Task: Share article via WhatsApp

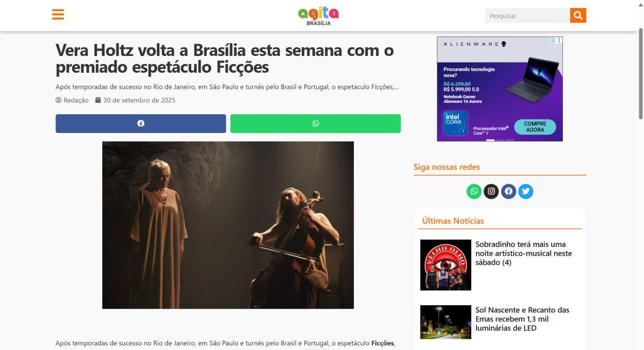Action: [x=316, y=123]
